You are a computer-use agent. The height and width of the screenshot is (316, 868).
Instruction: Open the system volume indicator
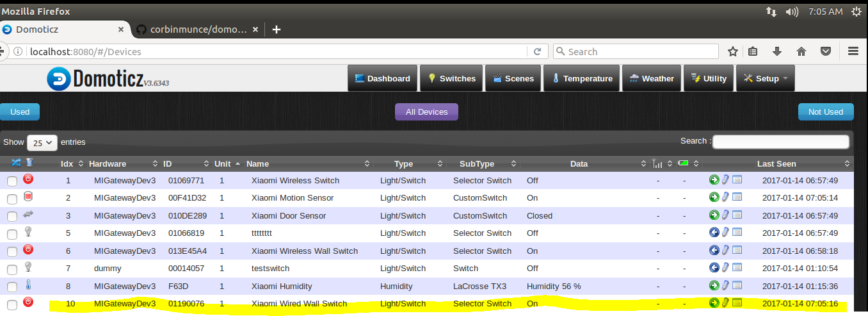[792, 12]
